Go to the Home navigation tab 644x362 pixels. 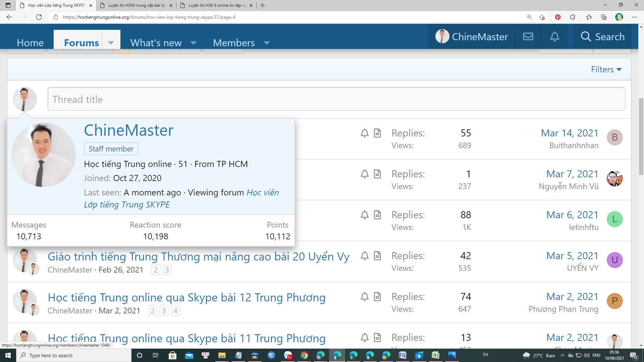[x=30, y=43]
